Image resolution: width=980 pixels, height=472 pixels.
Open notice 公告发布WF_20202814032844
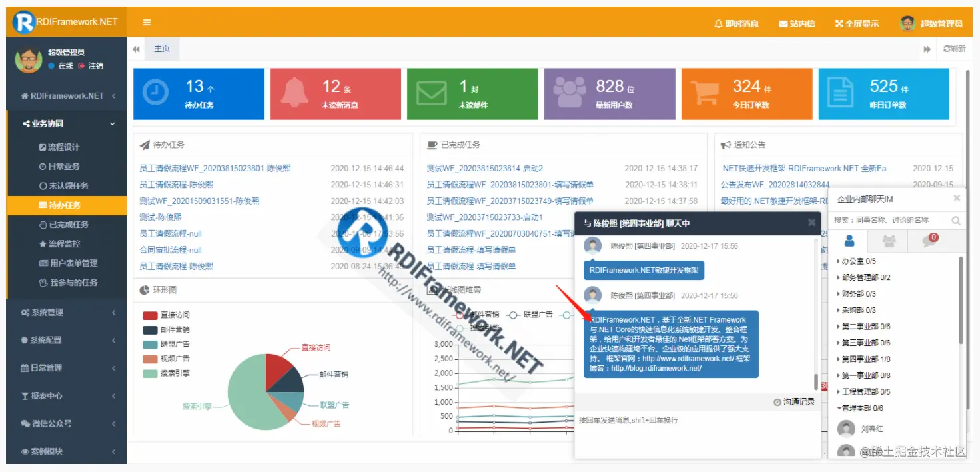(x=775, y=185)
